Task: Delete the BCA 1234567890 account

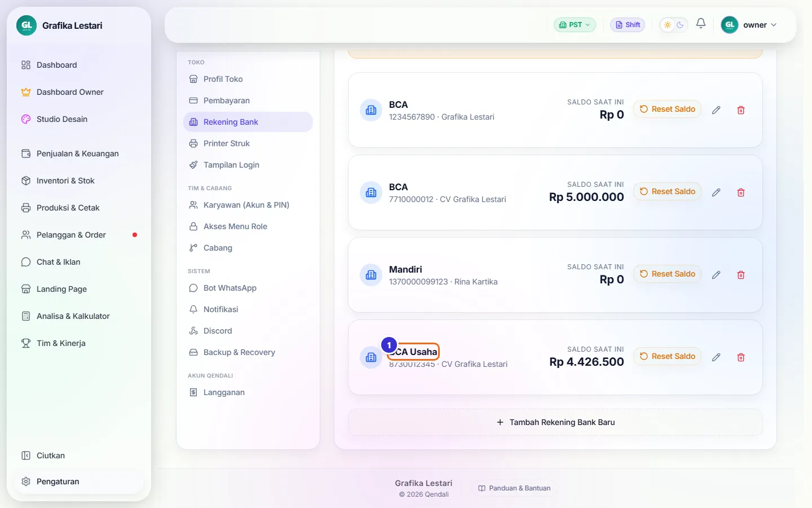Action: (741, 110)
